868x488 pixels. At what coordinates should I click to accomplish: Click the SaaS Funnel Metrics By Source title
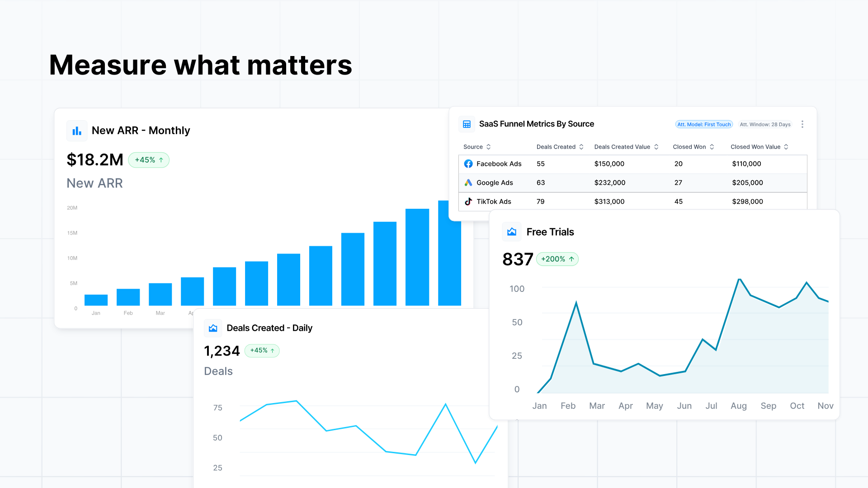537,124
